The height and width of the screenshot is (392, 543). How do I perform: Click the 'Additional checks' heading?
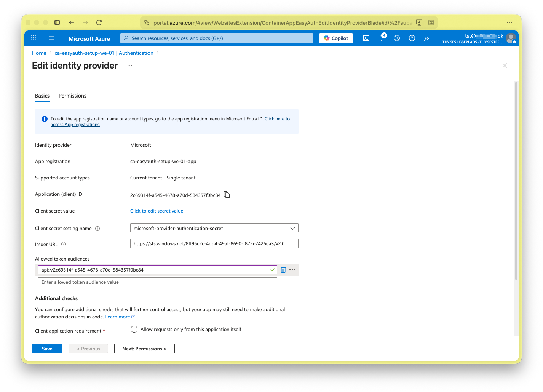pos(56,298)
